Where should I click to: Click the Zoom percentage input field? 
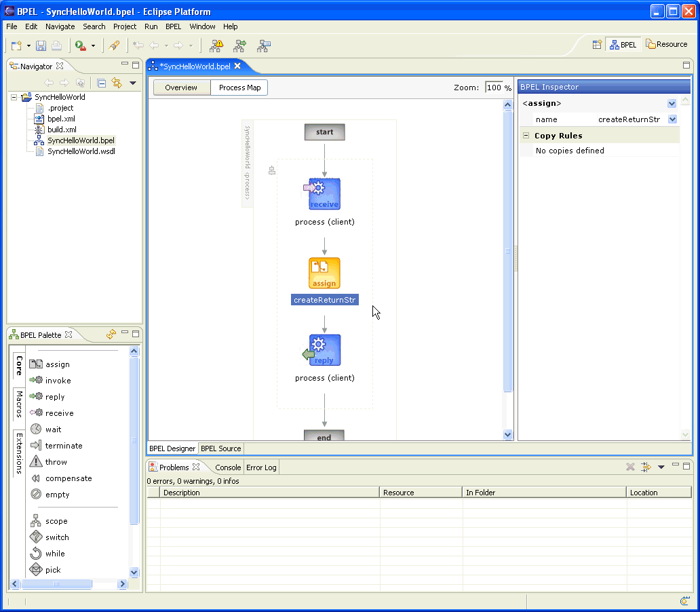coord(494,88)
